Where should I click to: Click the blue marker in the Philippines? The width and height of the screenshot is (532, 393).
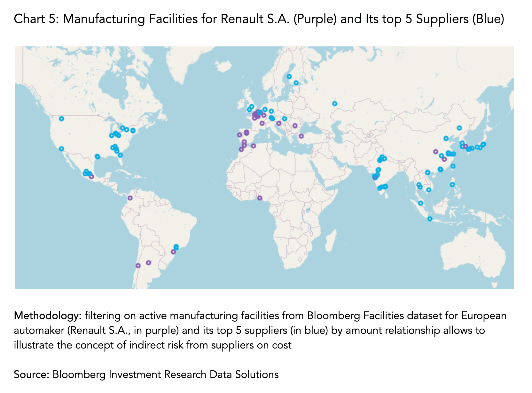[x=452, y=185]
